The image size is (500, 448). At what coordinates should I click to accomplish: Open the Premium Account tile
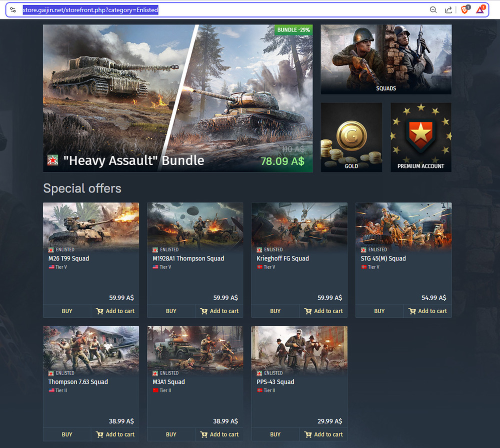point(420,137)
